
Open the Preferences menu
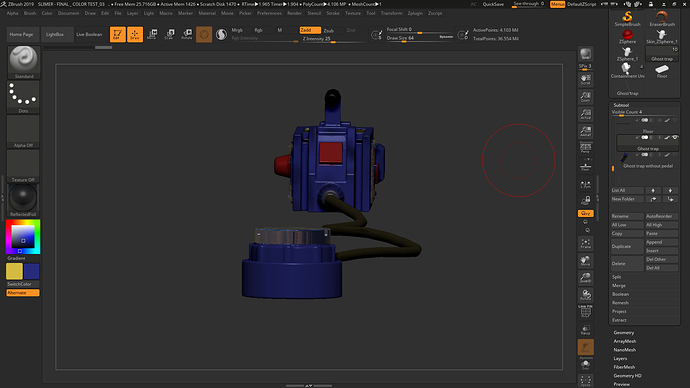click(x=269, y=13)
